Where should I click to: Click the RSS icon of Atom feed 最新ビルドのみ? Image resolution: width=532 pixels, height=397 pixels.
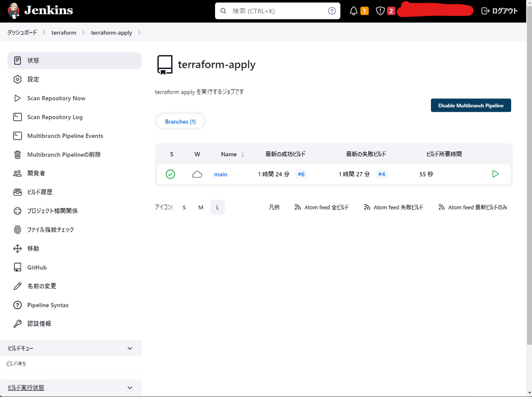pyautogui.click(x=442, y=207)
